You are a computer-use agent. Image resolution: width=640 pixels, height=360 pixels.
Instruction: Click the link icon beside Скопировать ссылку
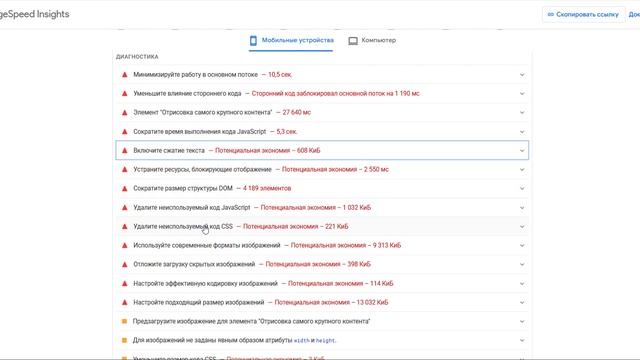click(550, 15)
